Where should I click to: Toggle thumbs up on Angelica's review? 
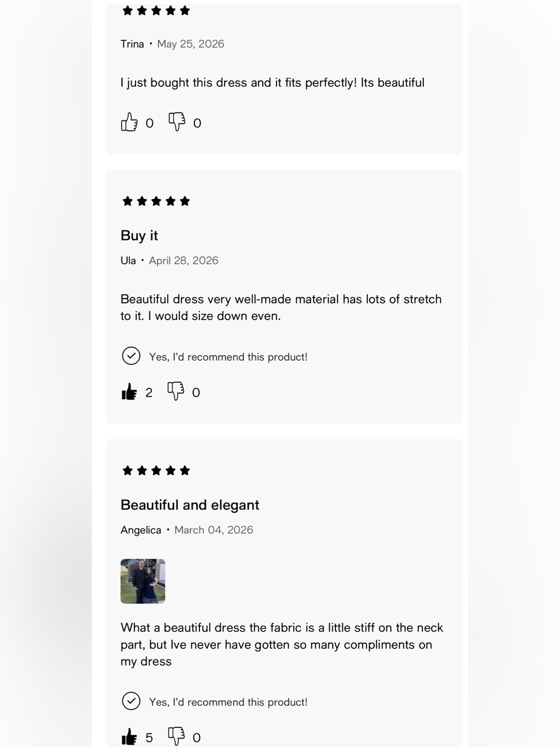click(x=129, y=737)
